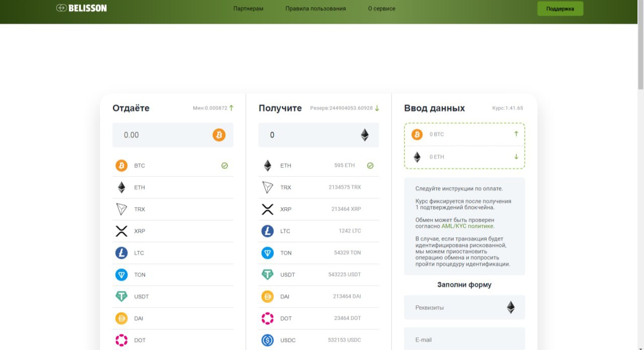Click the Belisson logo
Screen dimensions: 644x350
coord(82,8)
